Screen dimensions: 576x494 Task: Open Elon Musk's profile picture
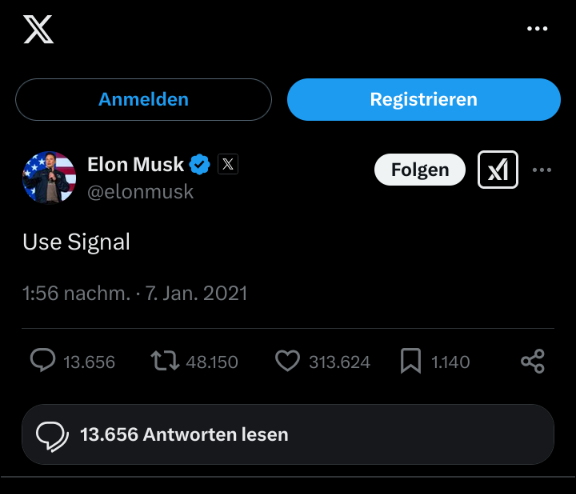49,177
